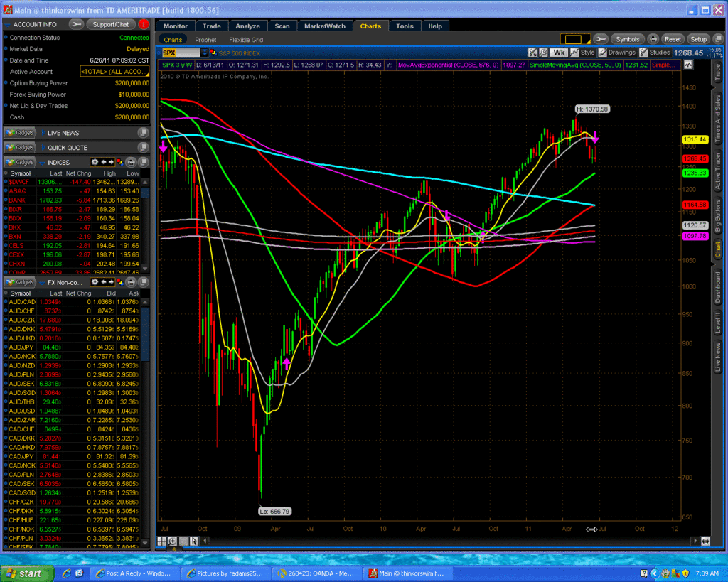Open the Indices gear settings icon
This screenshot has width=728, height=582.
coord(96,162)
